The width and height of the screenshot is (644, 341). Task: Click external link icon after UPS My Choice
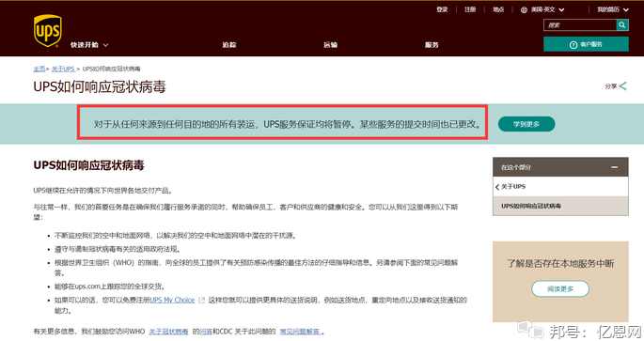point(201,300)
